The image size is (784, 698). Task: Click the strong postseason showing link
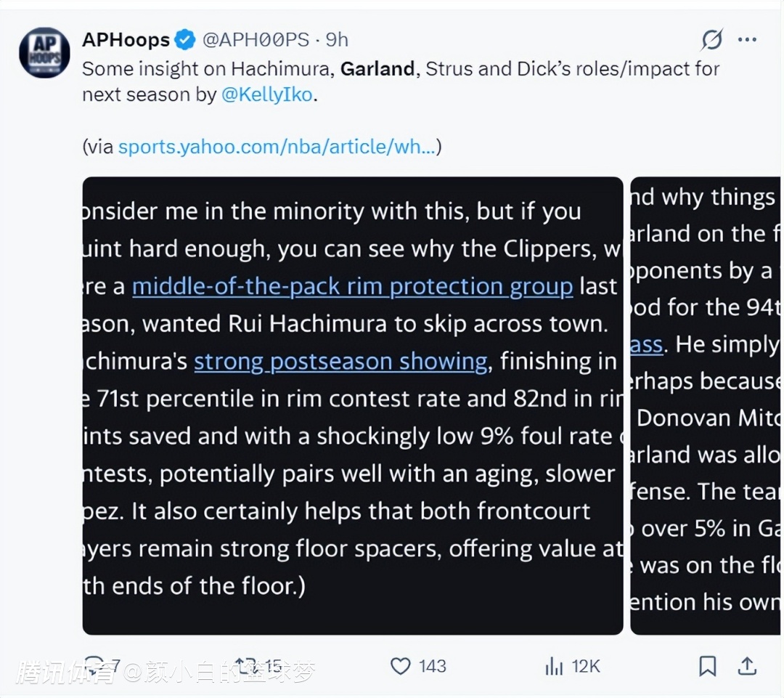tap(340, 361)
